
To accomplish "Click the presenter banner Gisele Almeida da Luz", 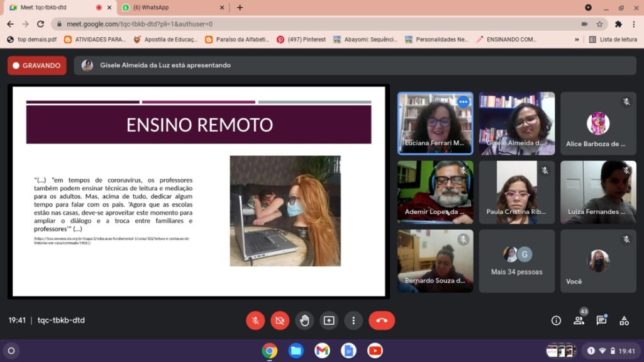I will 355,65.
